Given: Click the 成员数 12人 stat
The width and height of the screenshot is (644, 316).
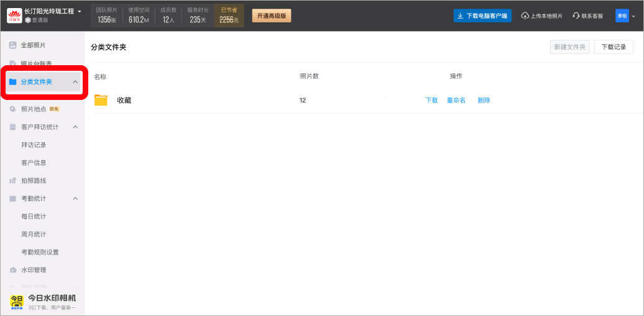Looking at the screenshot, I should pos(168,16).
